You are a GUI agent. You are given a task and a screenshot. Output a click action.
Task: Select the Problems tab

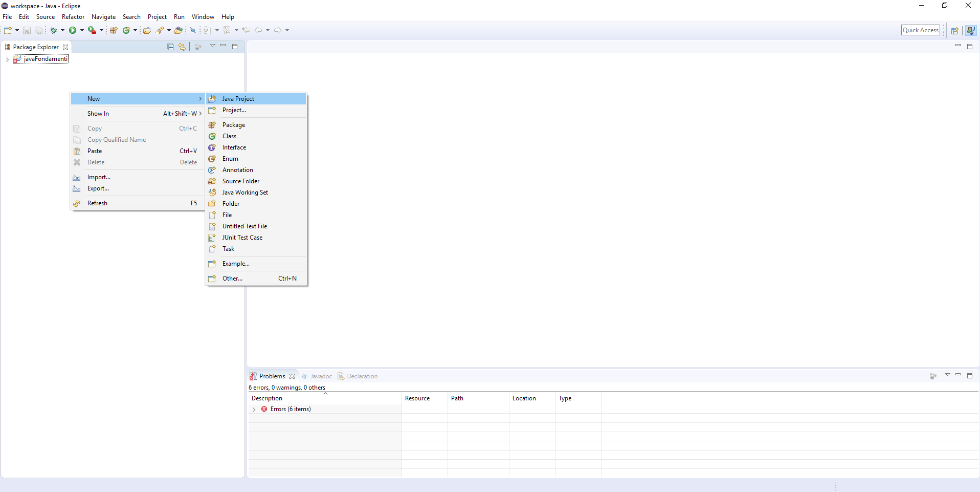coord(272,376)
